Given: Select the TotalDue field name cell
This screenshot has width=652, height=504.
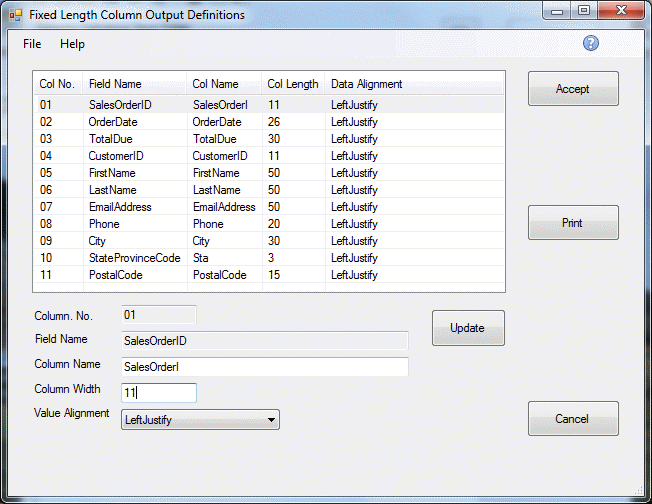Looking at the screenshot, I should pos(111,139).
